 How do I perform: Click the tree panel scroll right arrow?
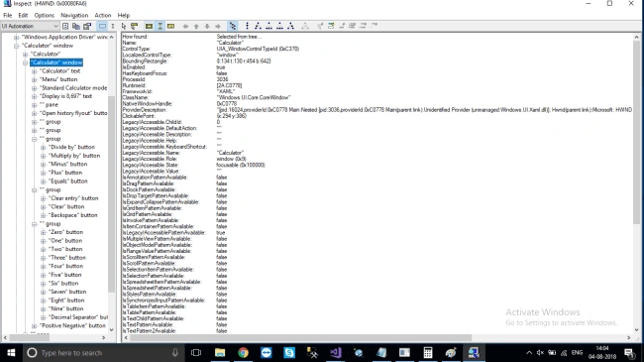[x=103, y=338]
